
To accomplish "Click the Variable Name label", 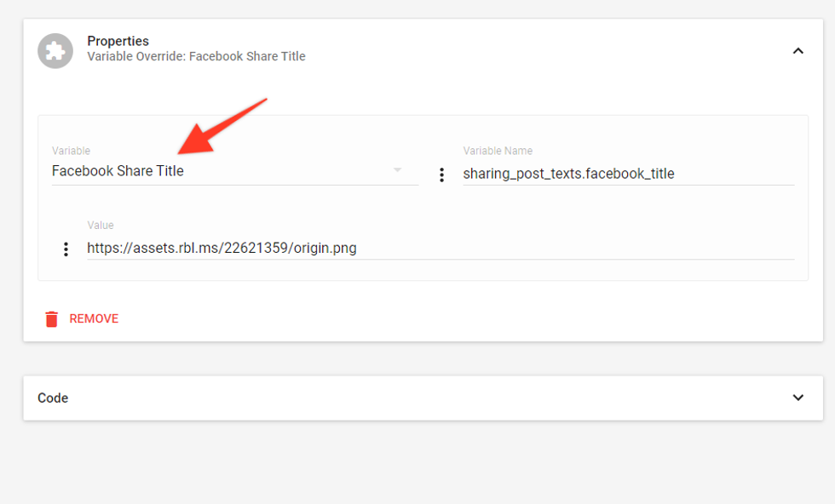I will tap(498, 151).
